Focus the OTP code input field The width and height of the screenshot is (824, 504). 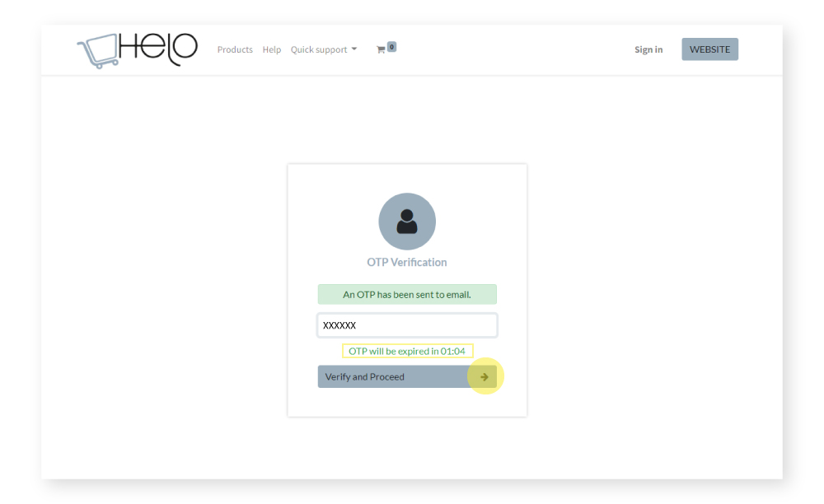(x=407, y=325)
